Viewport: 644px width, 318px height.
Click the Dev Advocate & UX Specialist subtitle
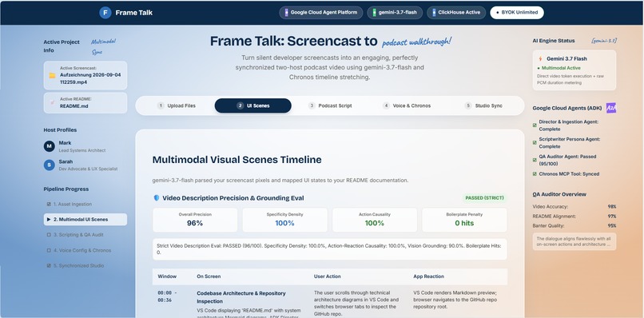[89, 169]
